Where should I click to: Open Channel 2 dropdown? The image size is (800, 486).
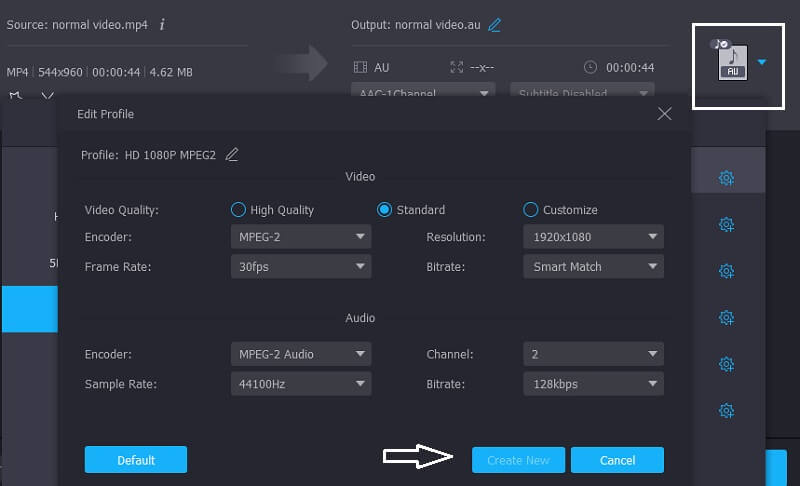(x=593, y=354)
